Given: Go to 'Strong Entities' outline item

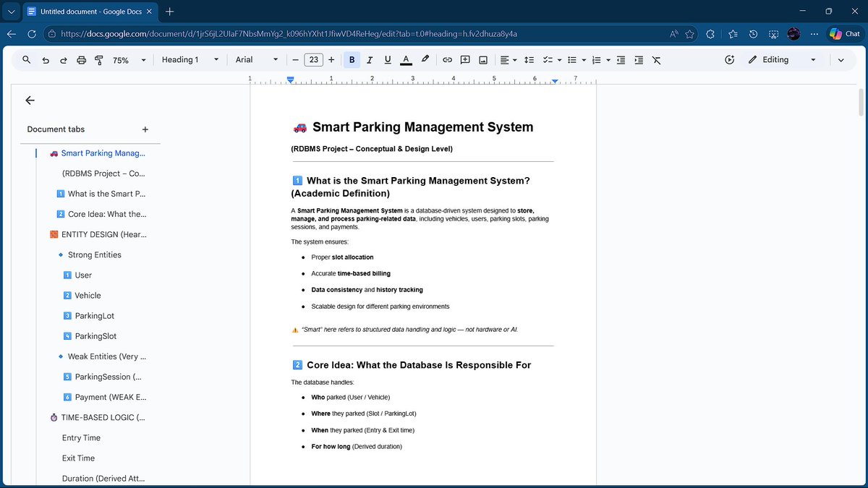Looking at the screenshot, I should tap(94, 254).
